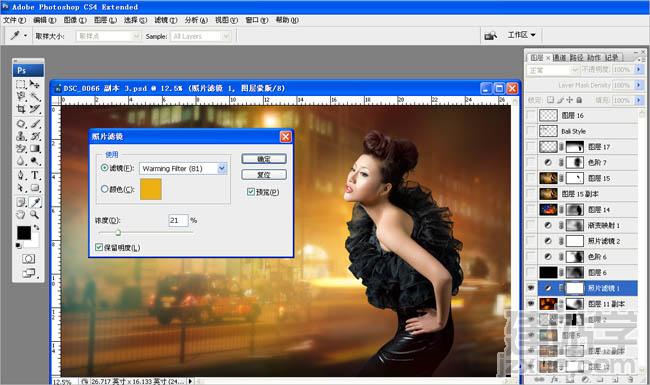Image resolution: width=650 pixels, height=385 pixels.
Task: Open the 窗口(W) menu
Action: click(x=257, y=20)
